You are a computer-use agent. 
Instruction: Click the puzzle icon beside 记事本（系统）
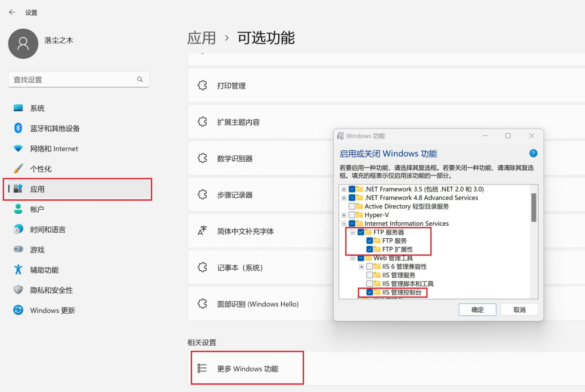coord(202,267)
